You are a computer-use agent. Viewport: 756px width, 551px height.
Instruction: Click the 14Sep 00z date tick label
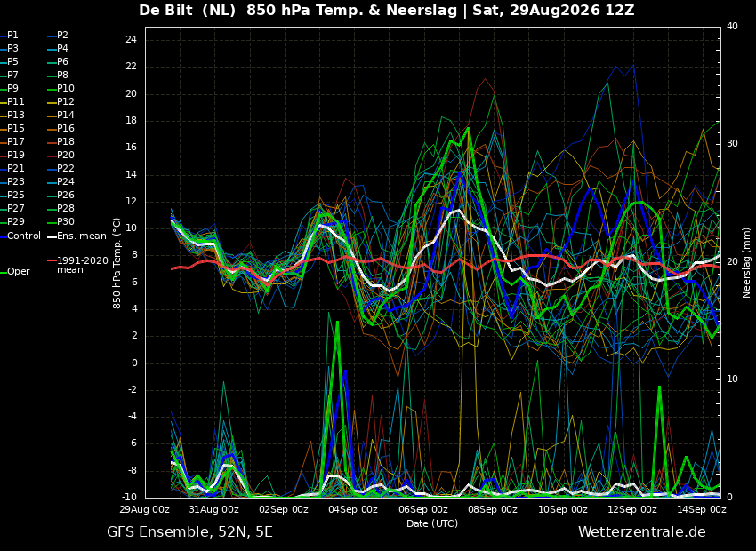[x=701, y=509]
